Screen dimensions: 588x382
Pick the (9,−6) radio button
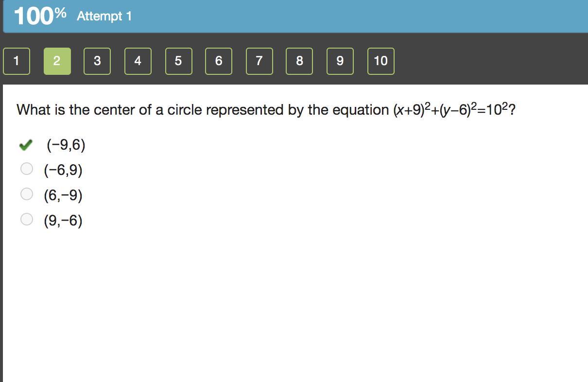(27, 220)
